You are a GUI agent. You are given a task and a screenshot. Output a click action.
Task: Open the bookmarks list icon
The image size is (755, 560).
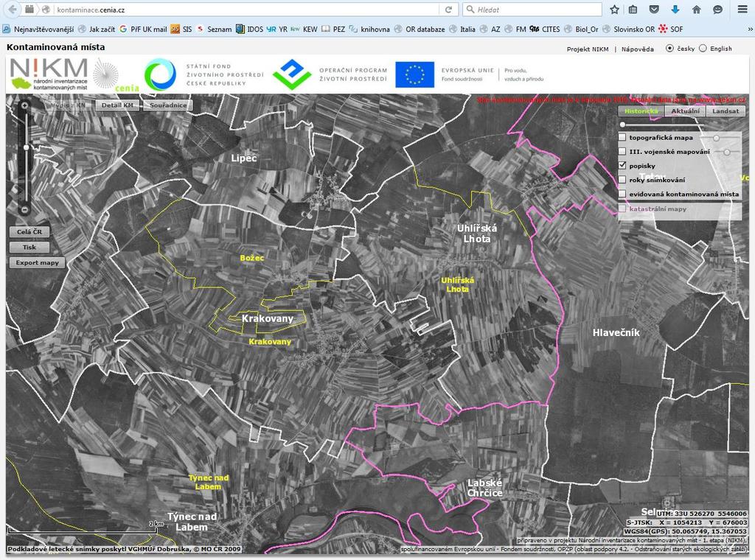point(633,10)
